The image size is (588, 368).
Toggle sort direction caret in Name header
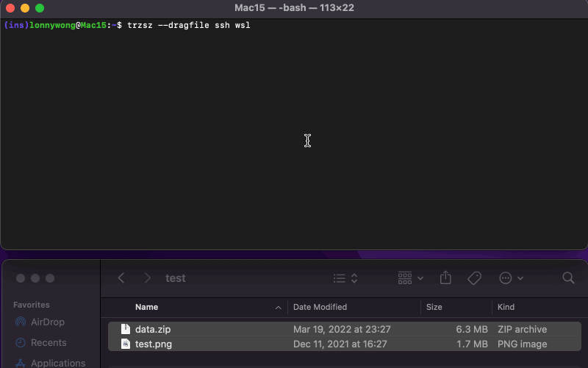pyautogui.click(x=279, y=308)
